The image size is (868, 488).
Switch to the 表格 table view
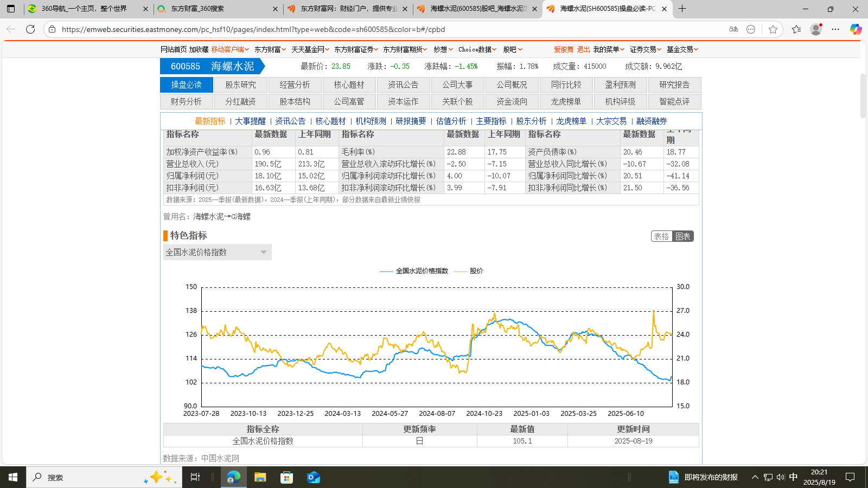tap(661, 236)
